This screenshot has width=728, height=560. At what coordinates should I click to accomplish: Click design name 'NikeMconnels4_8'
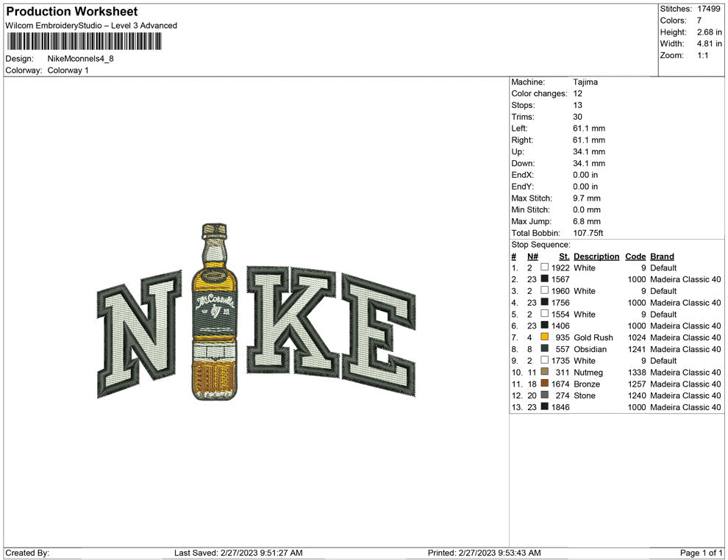(80, 59)
